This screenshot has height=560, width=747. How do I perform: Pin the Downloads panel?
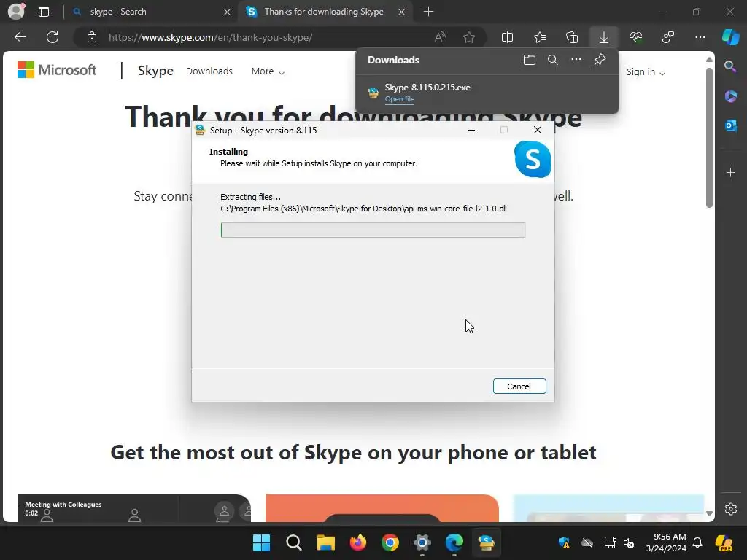600,60
